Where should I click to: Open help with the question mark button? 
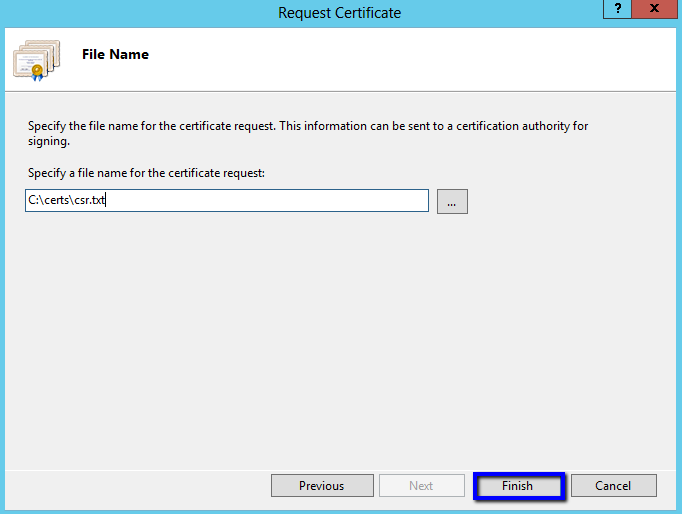pos(617,9)
